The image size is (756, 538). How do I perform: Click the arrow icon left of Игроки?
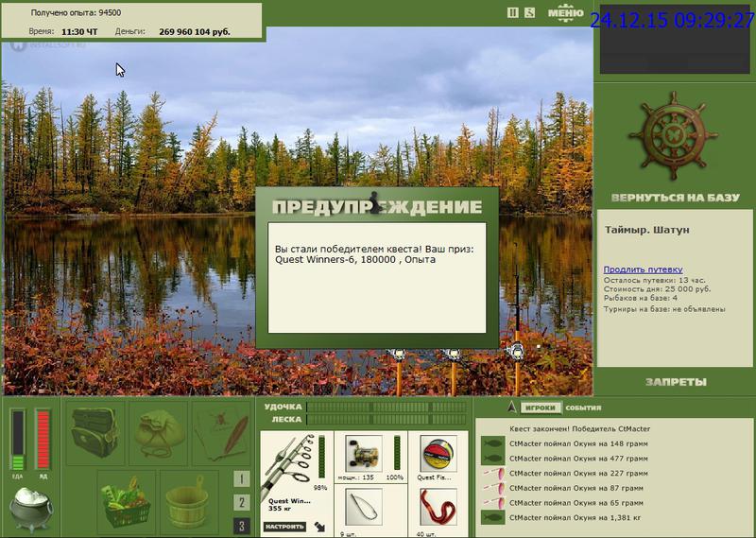(512, 408)
